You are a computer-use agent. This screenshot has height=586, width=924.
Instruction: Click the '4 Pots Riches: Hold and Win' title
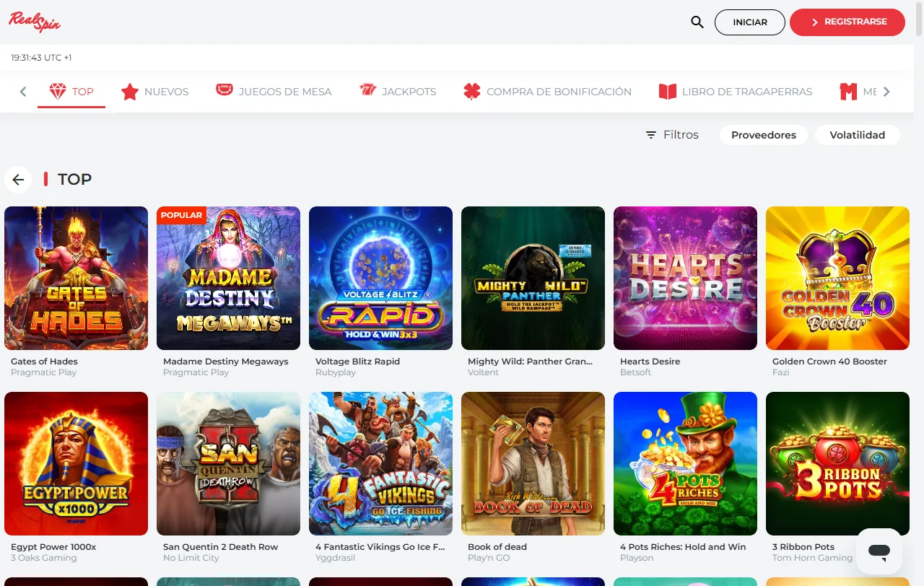pos(683,547)
